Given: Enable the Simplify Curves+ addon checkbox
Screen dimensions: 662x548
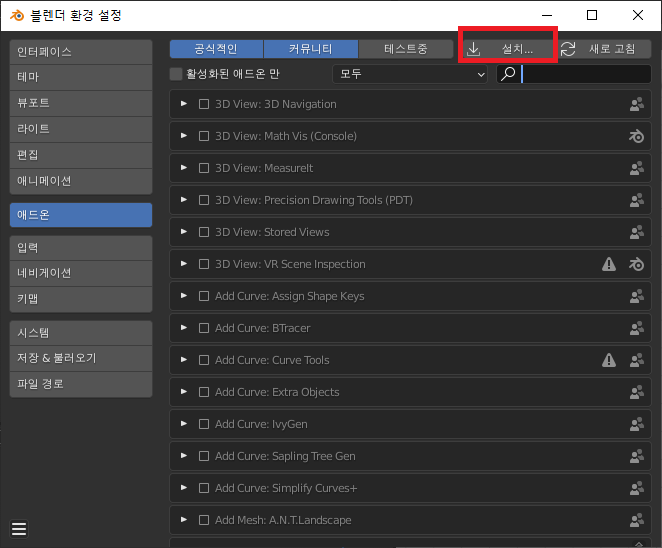Looking at the screenshot, I should 204,488.
